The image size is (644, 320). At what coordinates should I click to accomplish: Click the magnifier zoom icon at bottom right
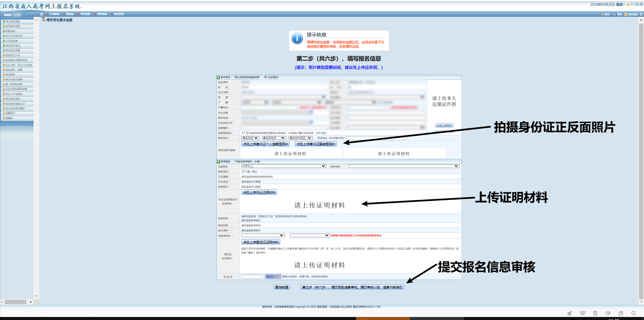click(x=634, y=313)
